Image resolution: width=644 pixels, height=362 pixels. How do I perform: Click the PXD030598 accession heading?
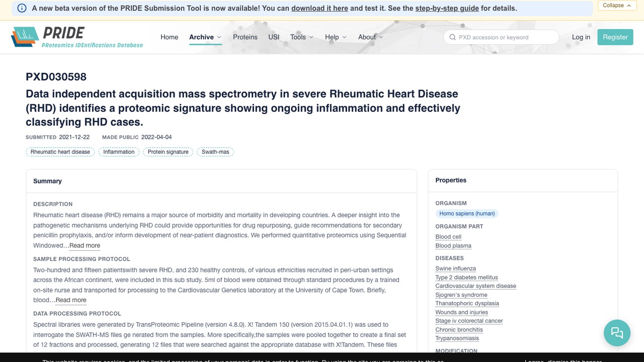(56, 77)
